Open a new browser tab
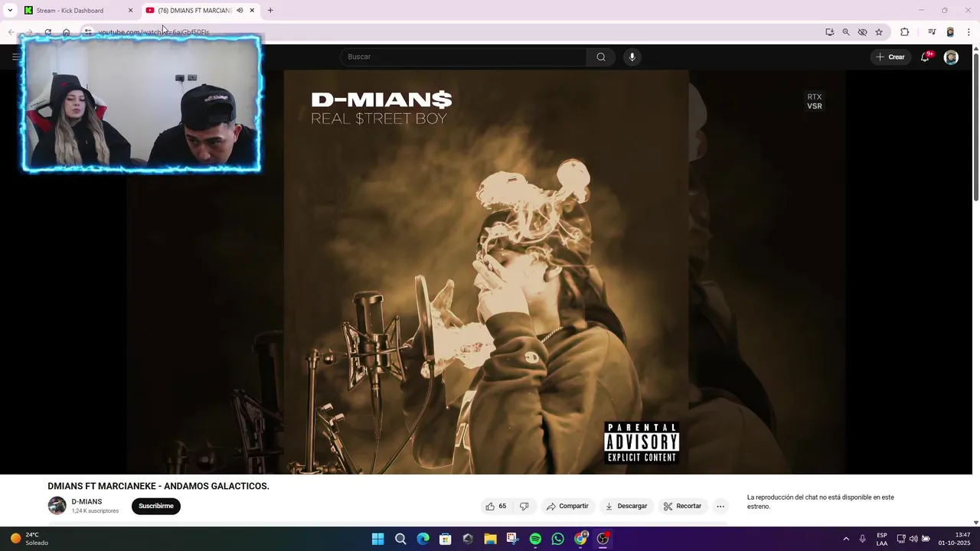 [x=270, y=11]
